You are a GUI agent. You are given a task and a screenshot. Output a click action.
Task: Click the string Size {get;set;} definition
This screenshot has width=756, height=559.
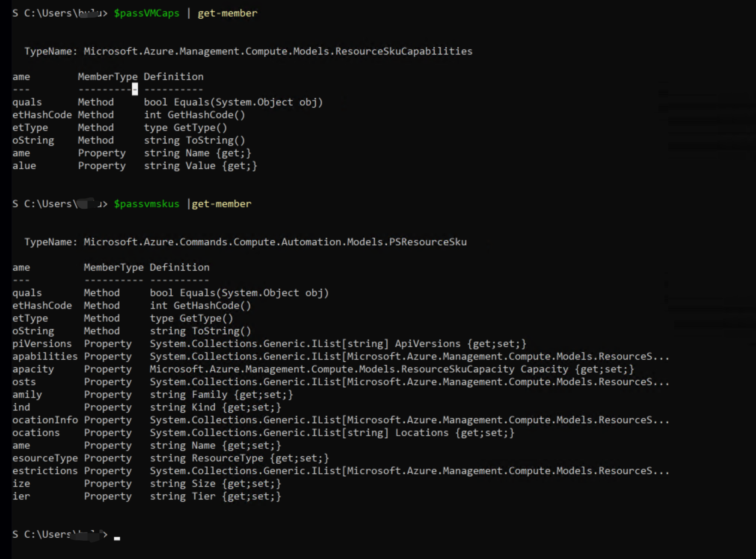point(215,483)
